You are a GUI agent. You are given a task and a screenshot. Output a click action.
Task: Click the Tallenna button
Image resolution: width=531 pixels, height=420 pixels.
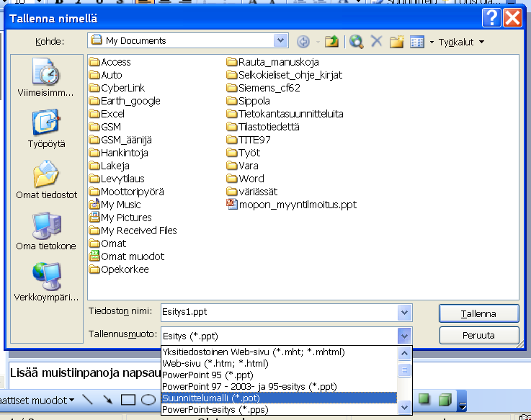478,313
